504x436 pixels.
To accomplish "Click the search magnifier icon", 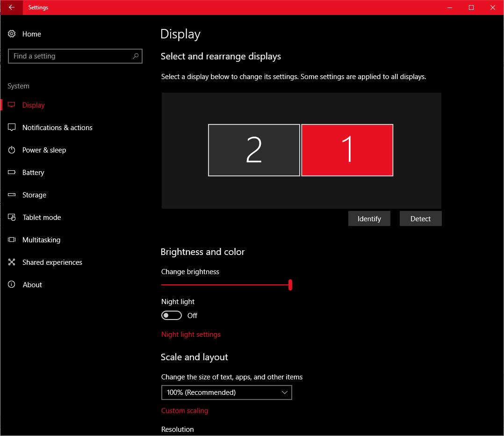I will (136, 56).
